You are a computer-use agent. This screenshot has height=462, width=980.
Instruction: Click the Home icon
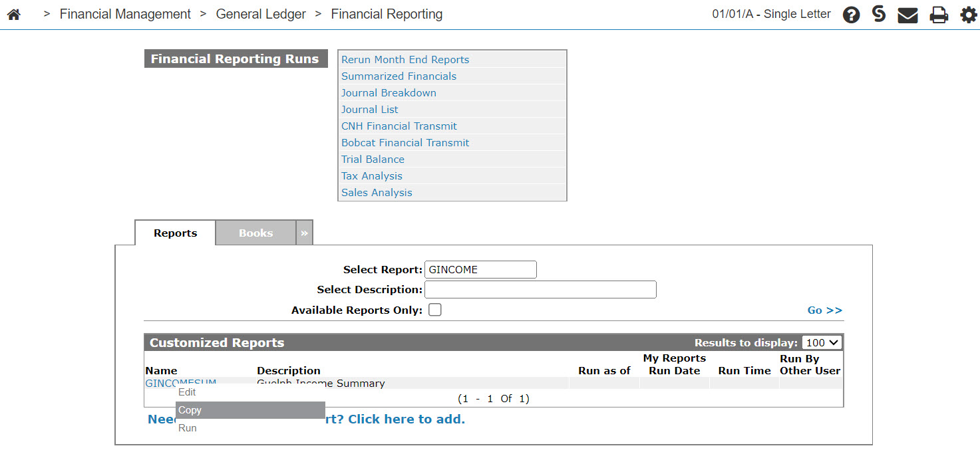[13, 14]
